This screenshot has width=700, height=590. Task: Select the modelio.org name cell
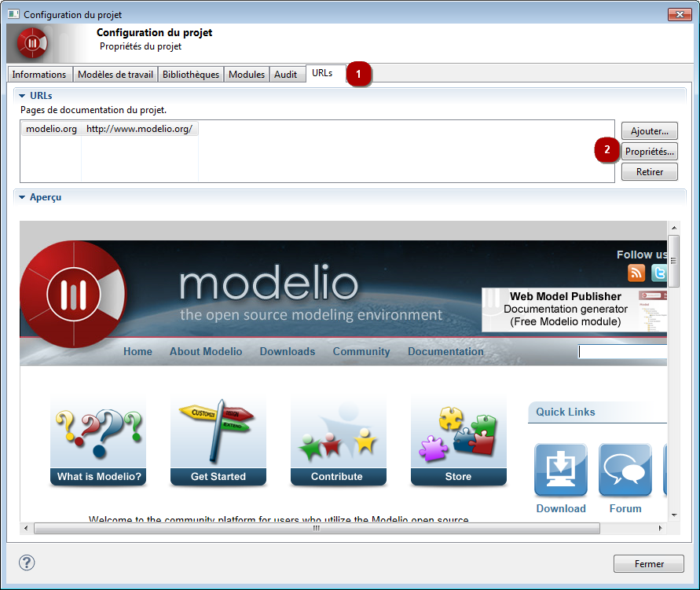51,129
